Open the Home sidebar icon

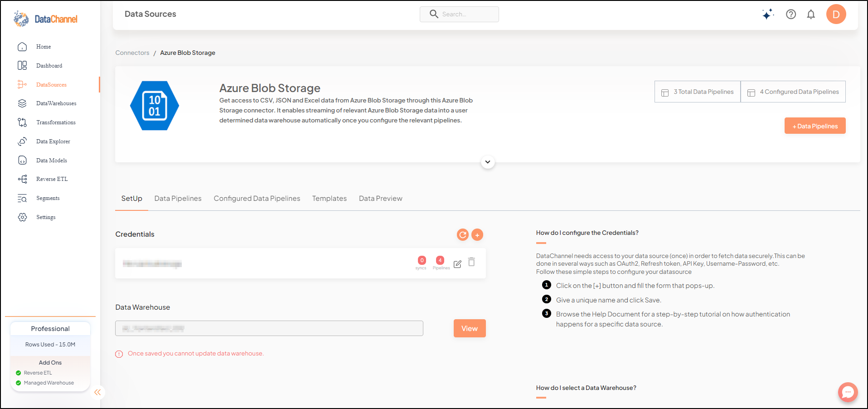22,47
